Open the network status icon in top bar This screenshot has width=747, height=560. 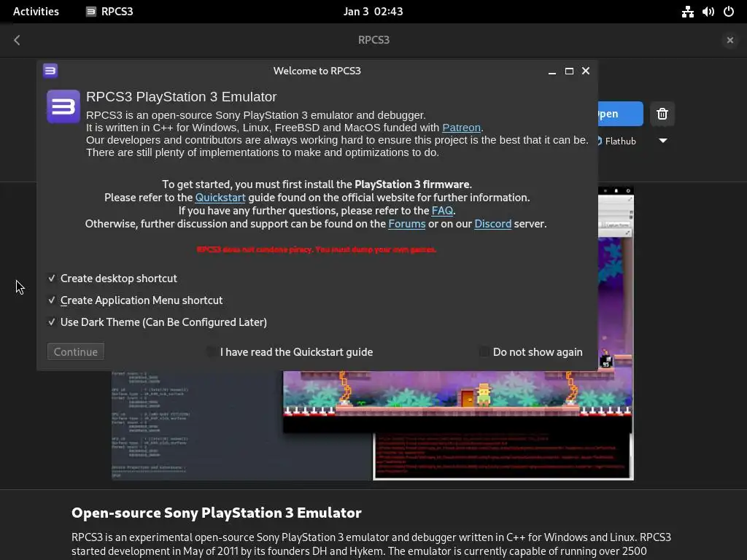click(687, 12)
